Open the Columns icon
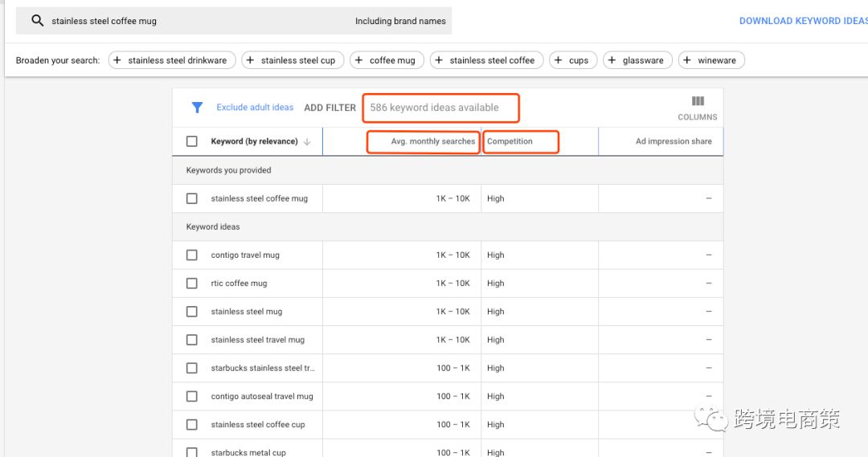Viewport: 868px width, 457px height. coord(698,102)
